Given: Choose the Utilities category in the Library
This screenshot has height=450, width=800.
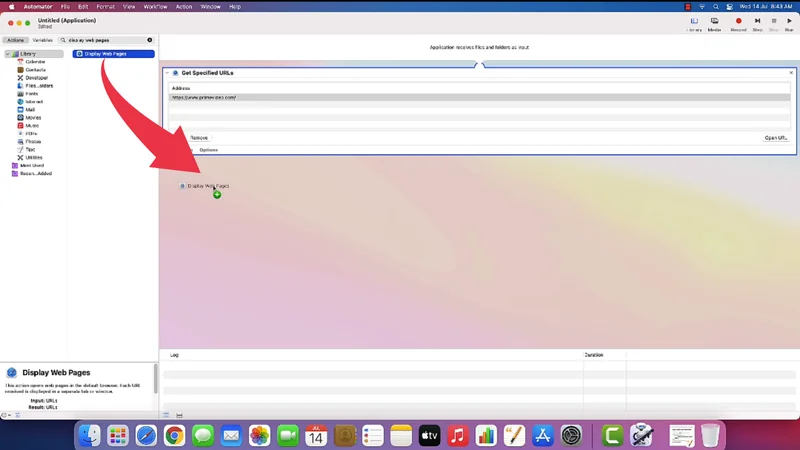Looking at the screenshot, I should point(34,157).
